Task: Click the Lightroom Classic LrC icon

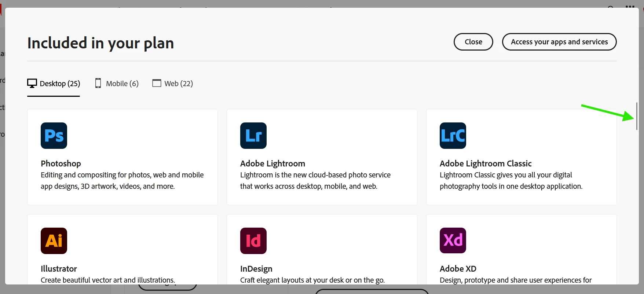Action: (x=453, y=136)
